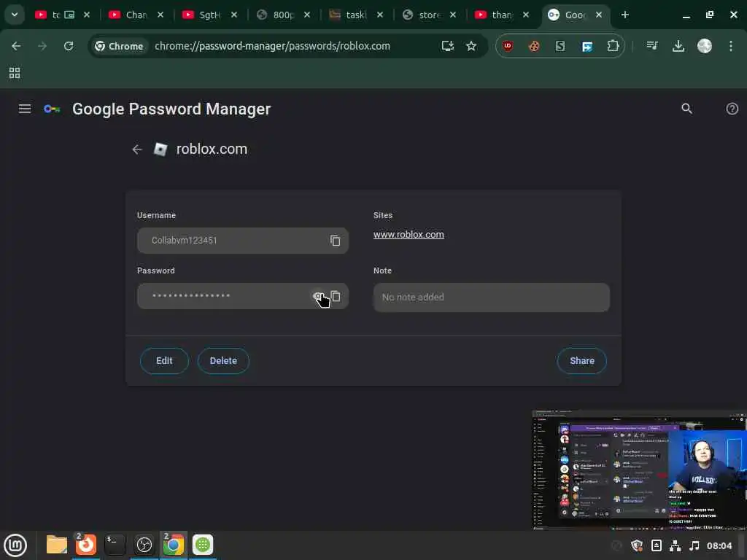747x560 pixels.
Task: Delete the roblox.com password entry
Action: coord(223,360)
